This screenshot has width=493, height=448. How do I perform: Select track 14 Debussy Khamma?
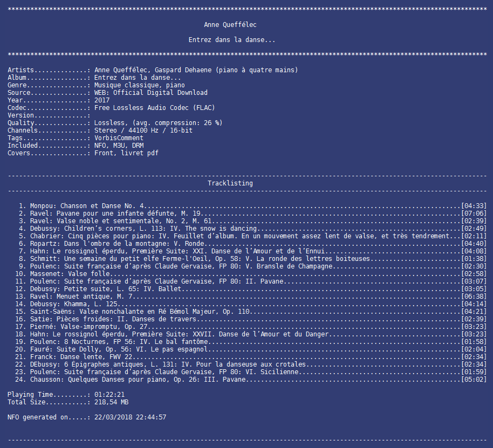point(251,304)
